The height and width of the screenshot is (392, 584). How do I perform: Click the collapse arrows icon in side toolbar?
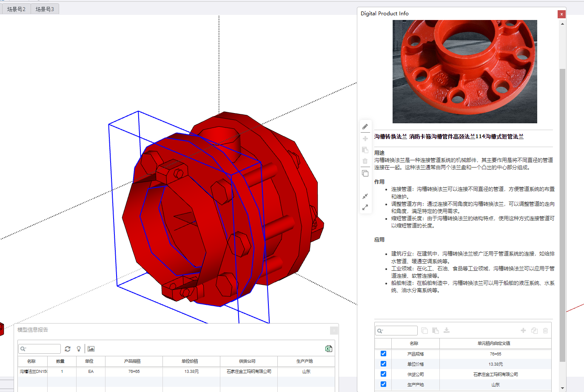[365, 196]
